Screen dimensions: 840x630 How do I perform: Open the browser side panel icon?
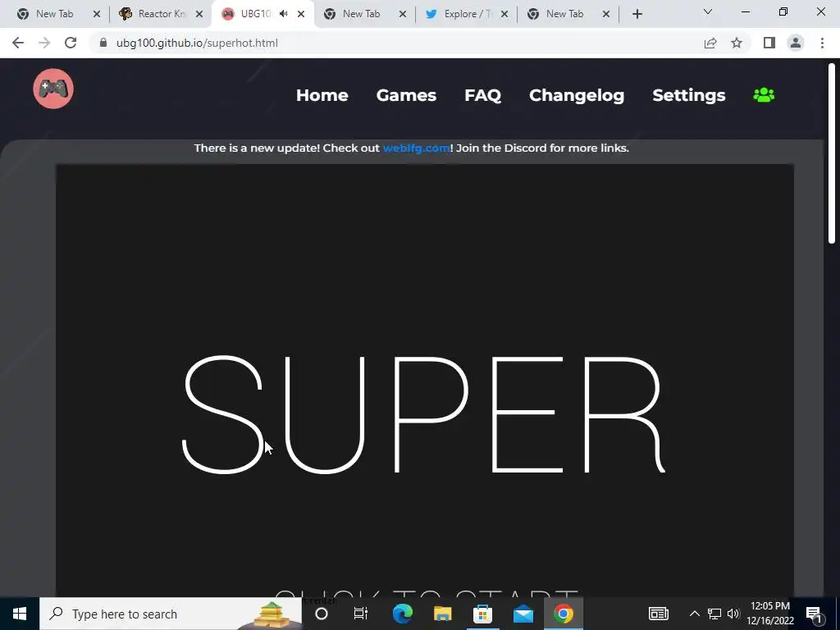(x=769, y=43)
